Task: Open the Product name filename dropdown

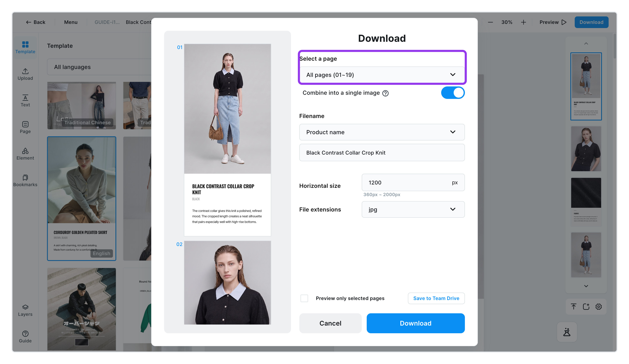Action: point(382,132)
